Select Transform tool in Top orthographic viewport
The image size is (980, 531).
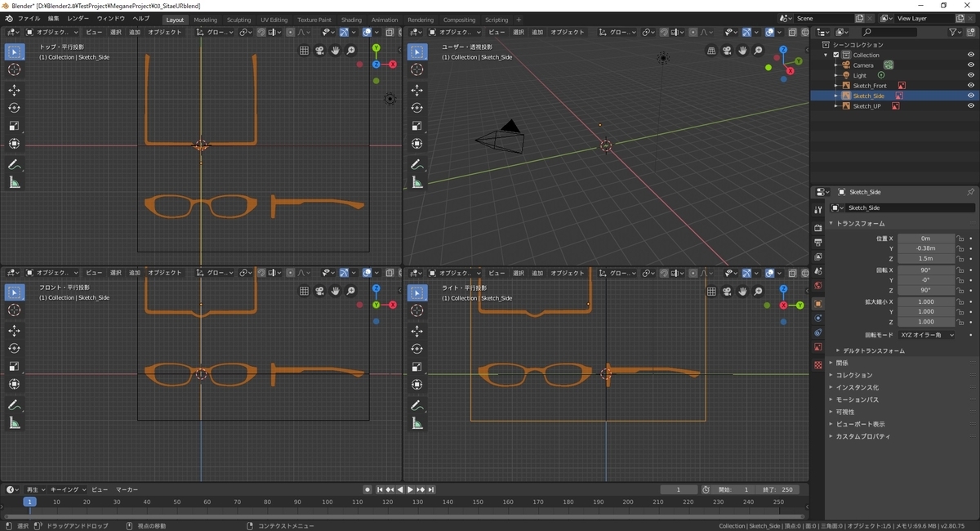14,144
